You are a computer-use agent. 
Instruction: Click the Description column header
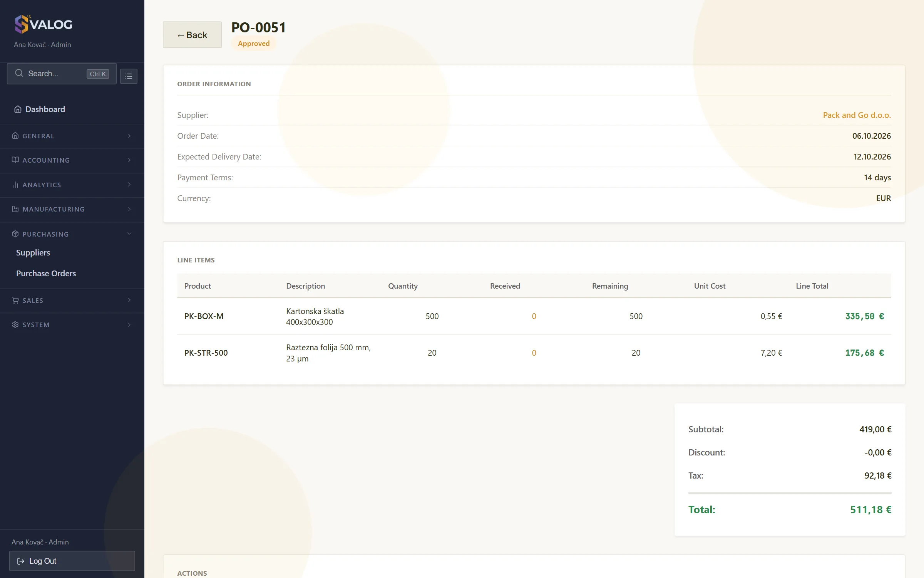pyautogui.click(x=306, y=286)
